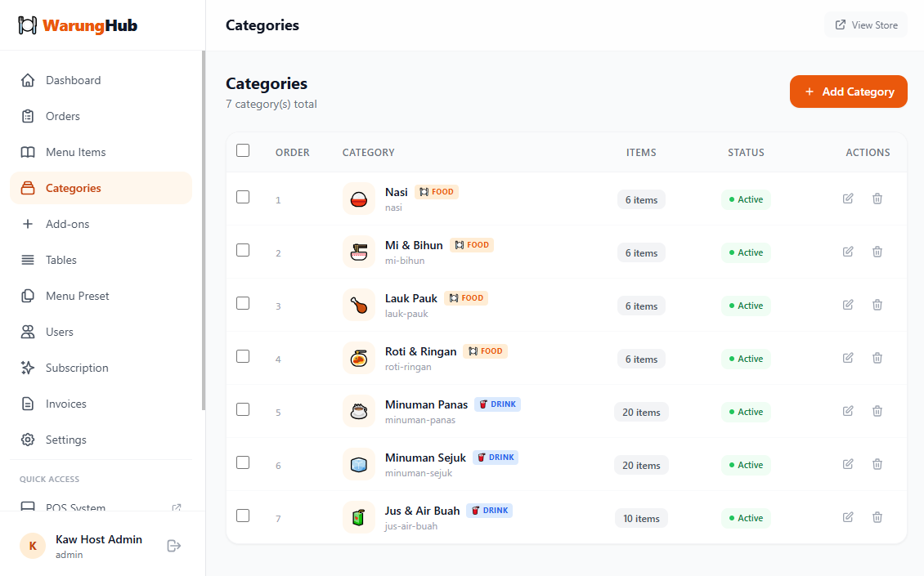Click the Active status badge for Lauk Pauk
924x576 pixels.
click(x=746, y=306)
